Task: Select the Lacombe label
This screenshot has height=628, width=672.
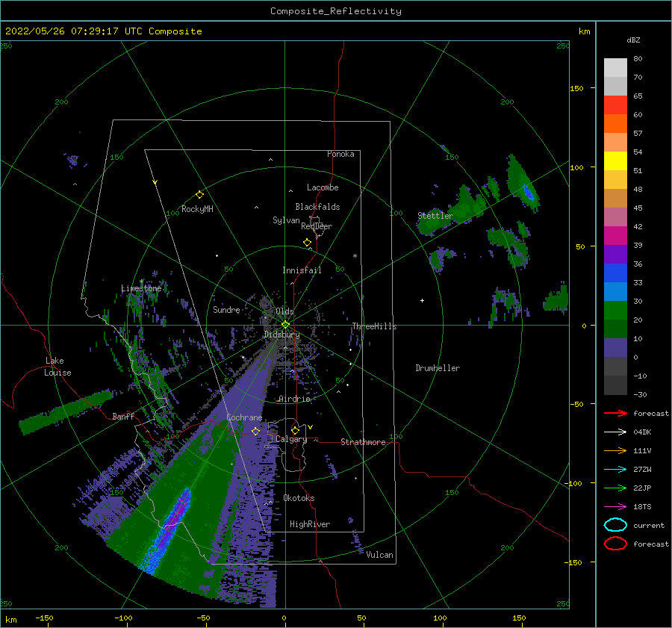Action: (323, 187)
